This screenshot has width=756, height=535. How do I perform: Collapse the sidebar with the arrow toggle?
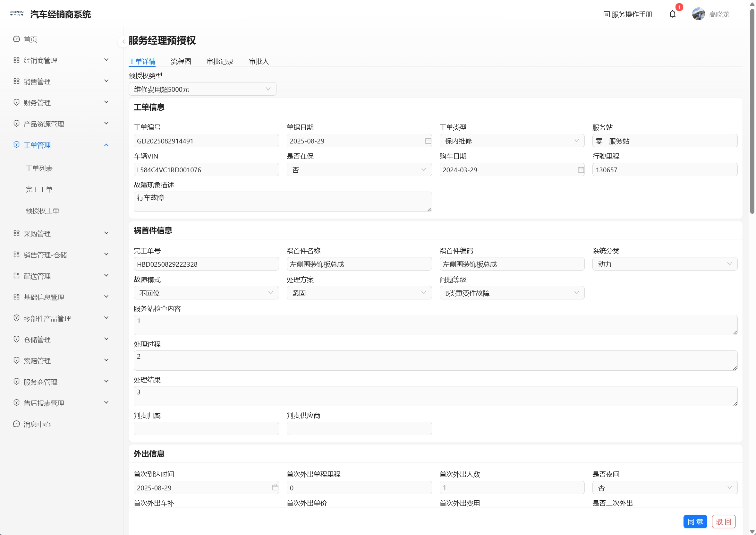[123, 41]
